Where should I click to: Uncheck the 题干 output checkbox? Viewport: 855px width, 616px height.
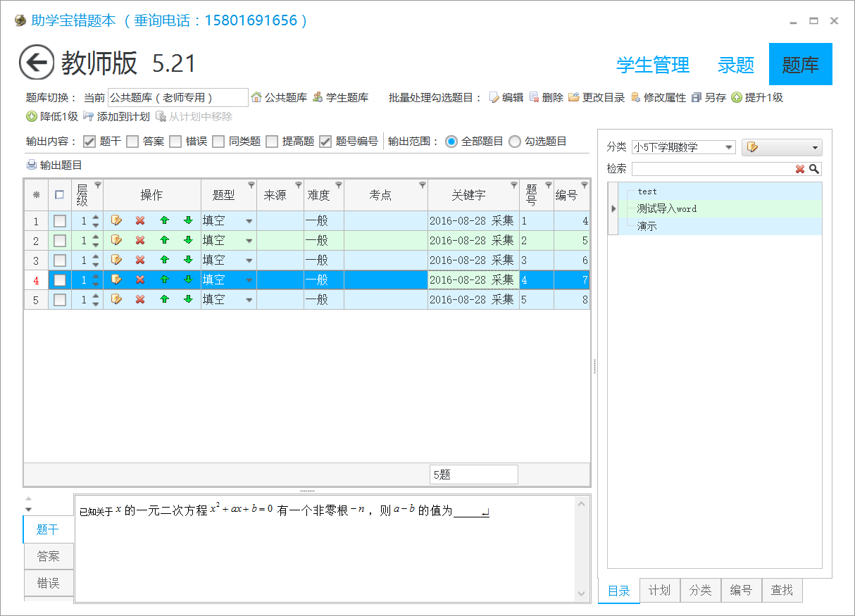point(89,141)
